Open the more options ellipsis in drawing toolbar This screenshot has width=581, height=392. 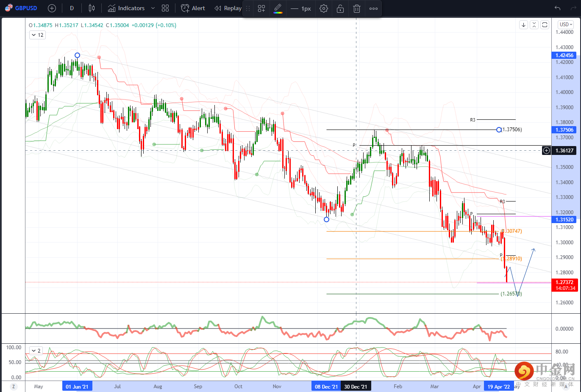tap(373, 8)
